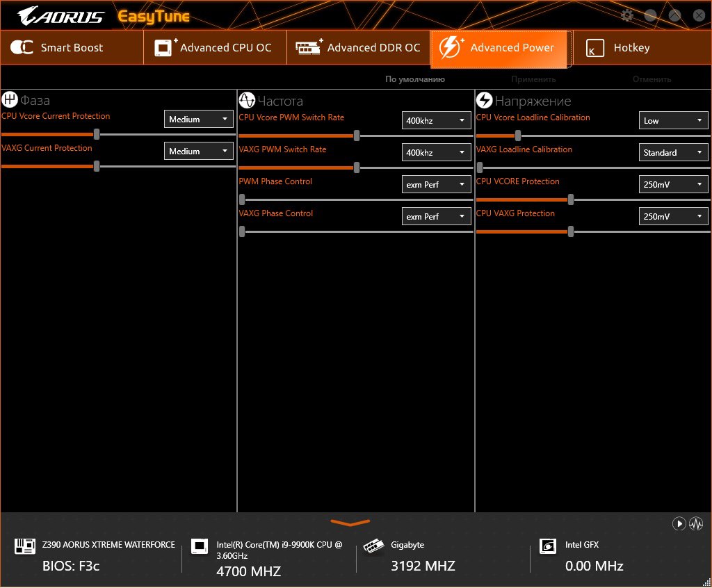Open CPU Vcore PWM Switch Rate dropdown
Image resolution: width=712 pixels, height=588 pixels.
pyautogui.click(x=436, y=120)
